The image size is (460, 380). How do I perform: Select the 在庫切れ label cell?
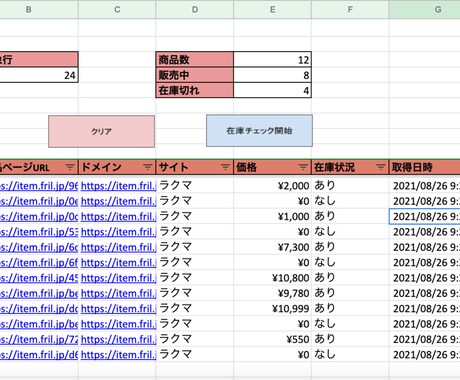[x=195, y=90]
